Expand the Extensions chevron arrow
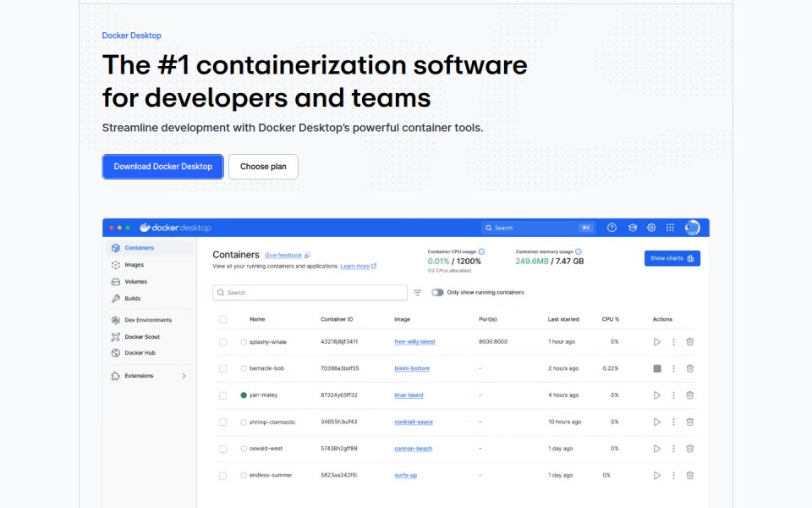The width and height of the screenshot is (812, 508). (184, 376)
